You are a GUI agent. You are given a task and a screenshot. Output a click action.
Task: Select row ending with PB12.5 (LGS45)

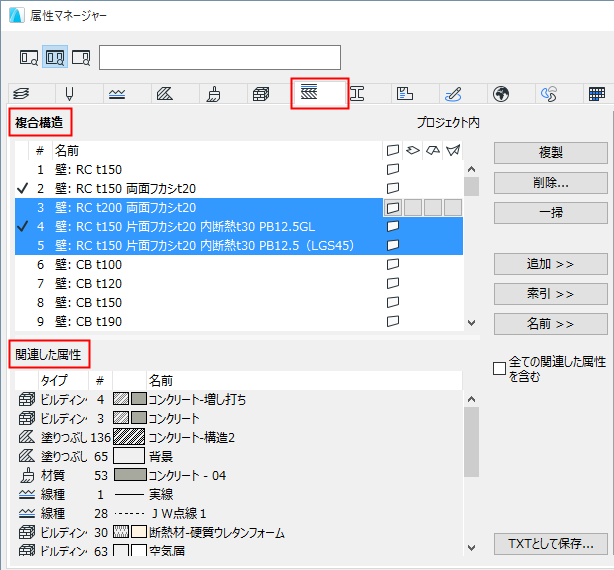(239, 245)
